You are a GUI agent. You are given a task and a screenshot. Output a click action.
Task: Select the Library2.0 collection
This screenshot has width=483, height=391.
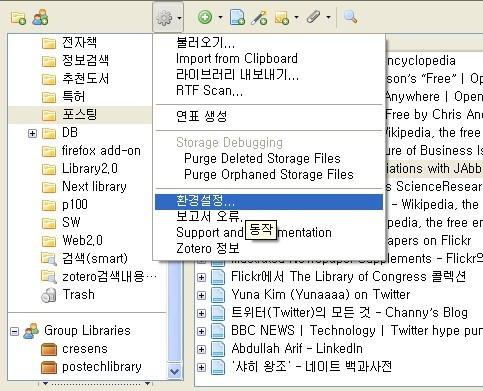pyautogui.click(x=90, y=169)
